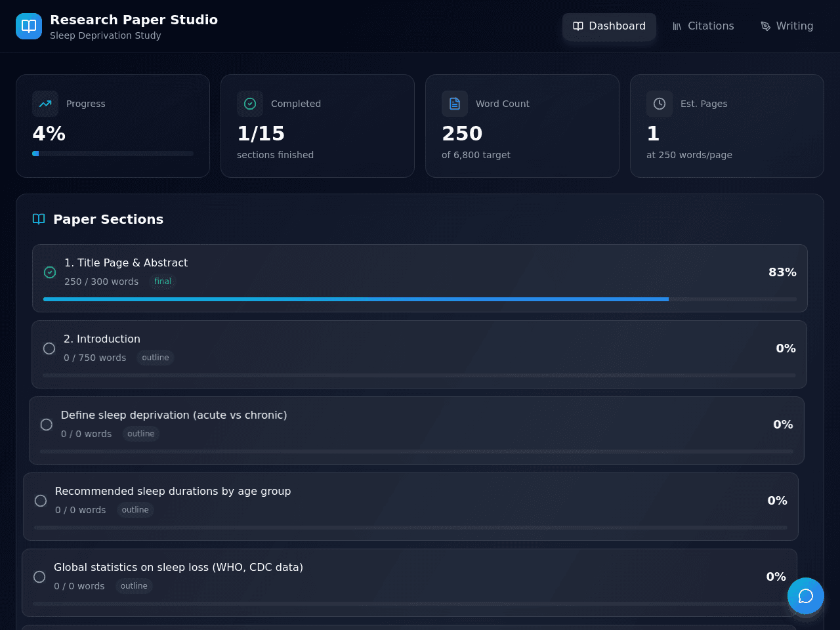The image size is (840, 630).
Task: Click the Paper Sections book icon
Action: (39, 219)
